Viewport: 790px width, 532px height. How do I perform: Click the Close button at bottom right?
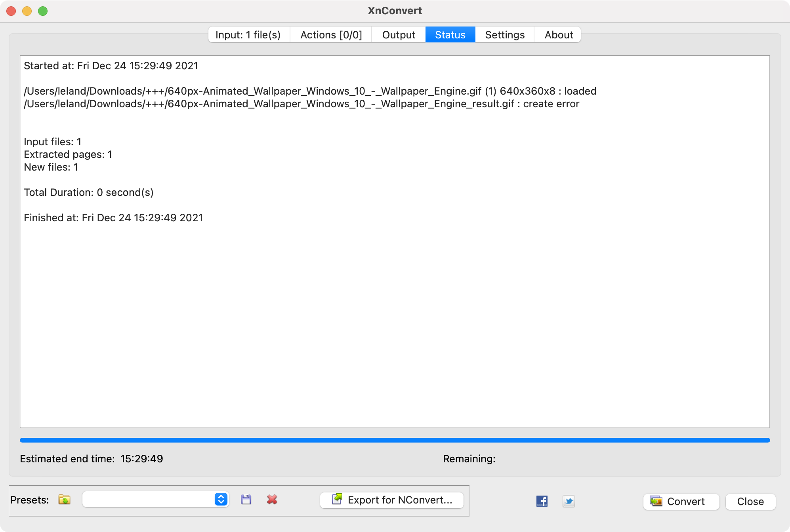click(750, 502)
